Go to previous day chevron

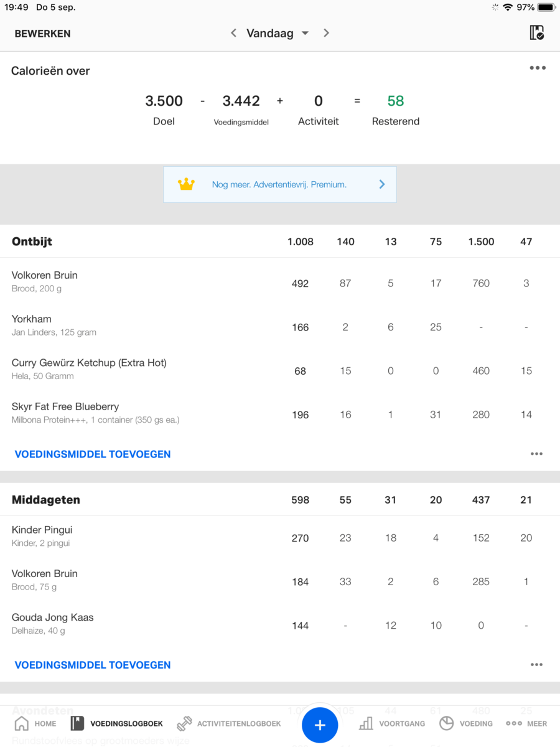pyautogui.click(x=233, y=33)
